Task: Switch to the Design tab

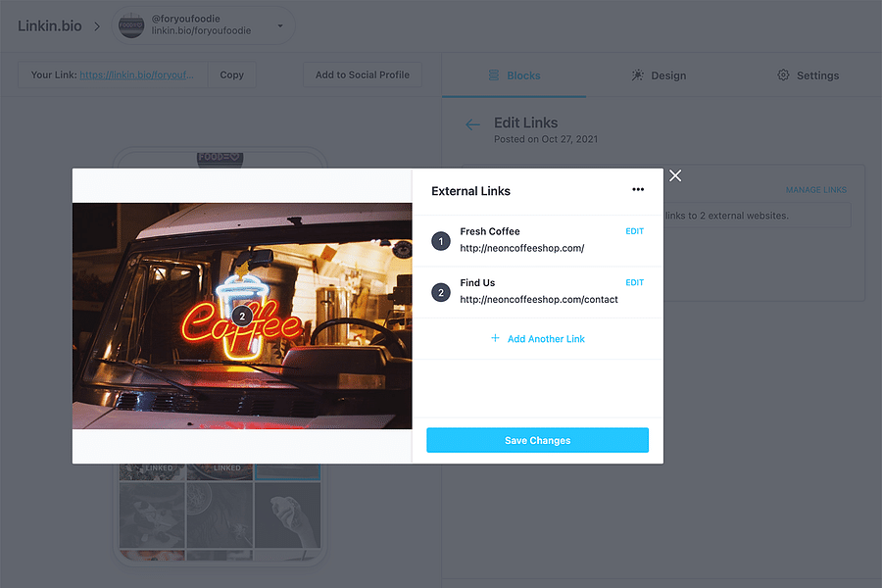Action: [x=659, y=74]
